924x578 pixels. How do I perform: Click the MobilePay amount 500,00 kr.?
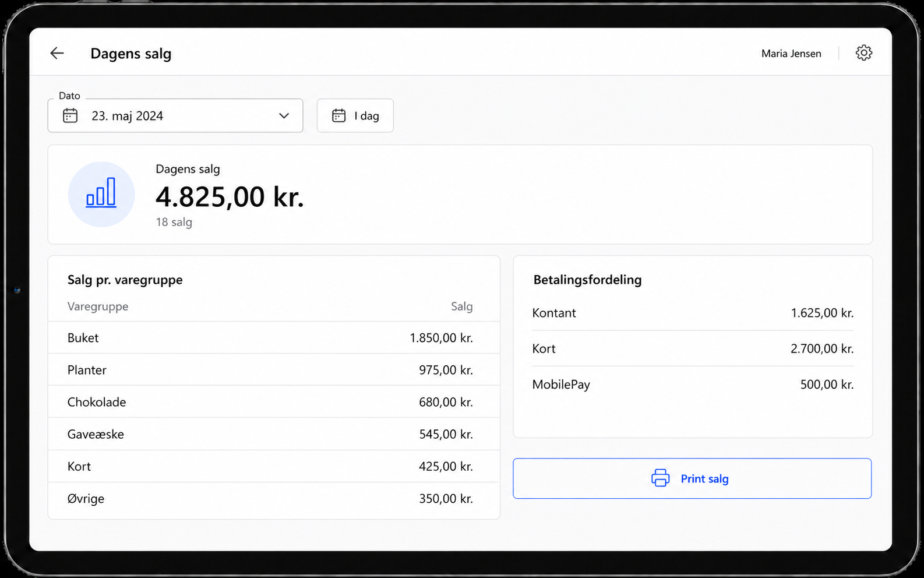(x=827, y=385)
